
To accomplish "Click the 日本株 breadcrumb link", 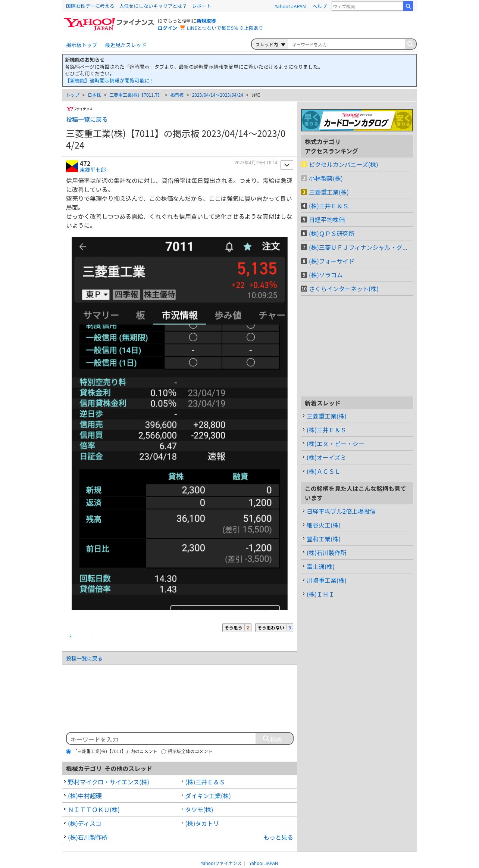I will (94, 95).
